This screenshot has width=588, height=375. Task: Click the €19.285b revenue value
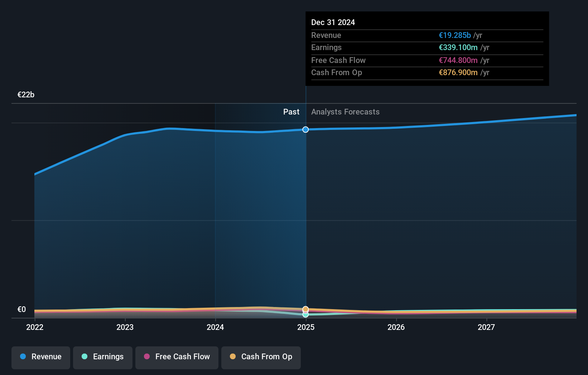(x=455, y=35)
